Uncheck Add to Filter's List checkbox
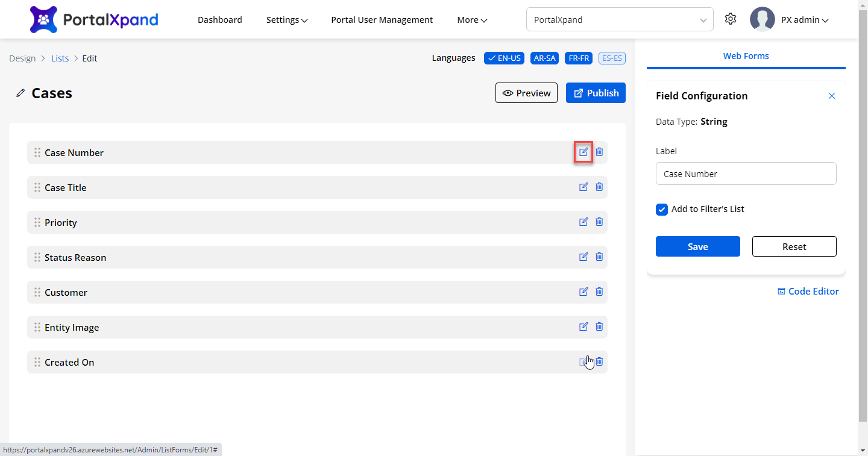 [662, 210]
